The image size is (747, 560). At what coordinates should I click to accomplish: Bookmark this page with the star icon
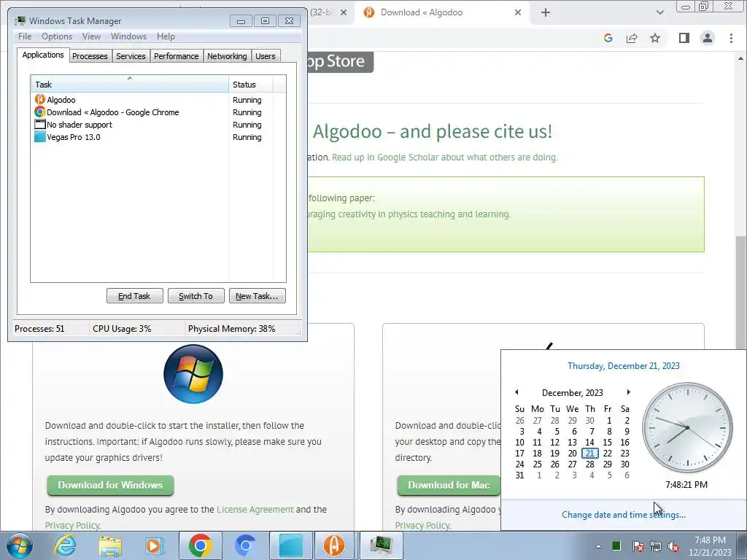tap(655, 38)
